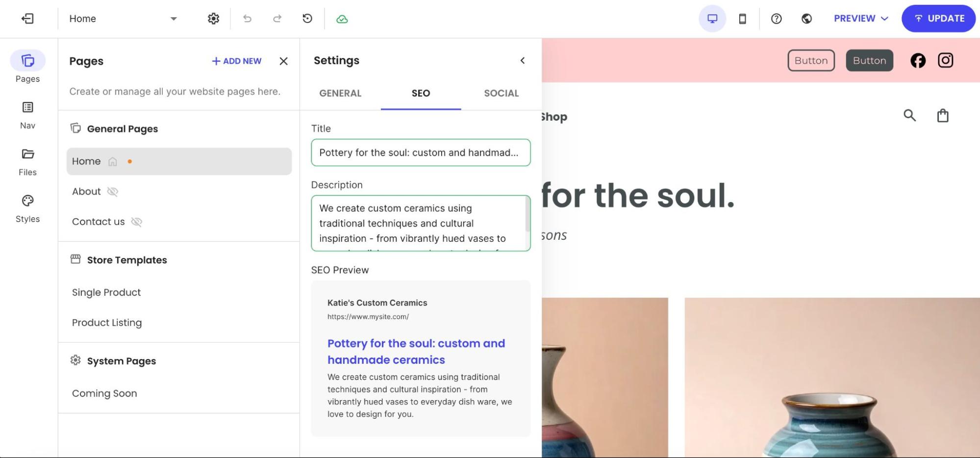
Task: Click the exit editor icon
Action: [27, 19]
